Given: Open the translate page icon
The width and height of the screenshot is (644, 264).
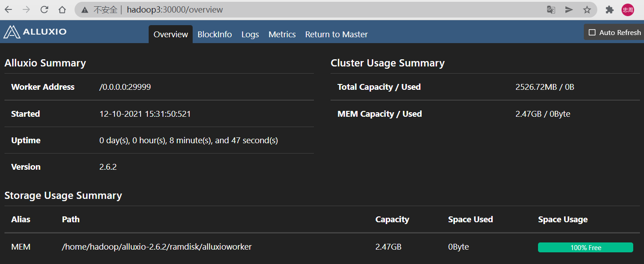Looking at the screenshot, I should point(551,9).
